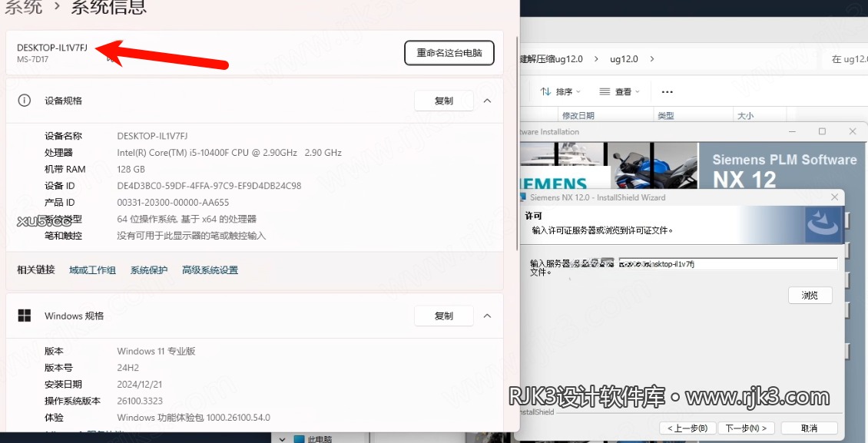
Task: Click 取消 in the InstallShield Wizard
Action: 809,428
